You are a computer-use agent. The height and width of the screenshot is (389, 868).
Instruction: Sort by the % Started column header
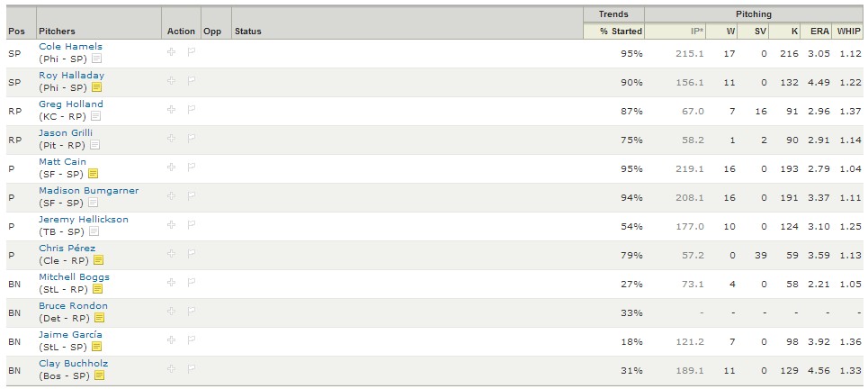622,32
